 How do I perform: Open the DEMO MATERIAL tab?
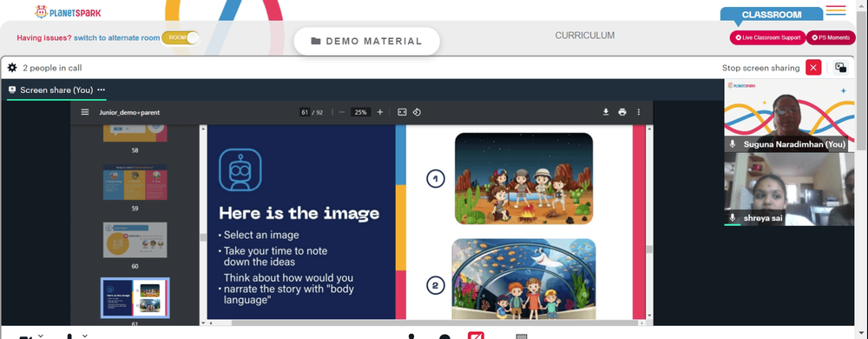tap(366, 41)
